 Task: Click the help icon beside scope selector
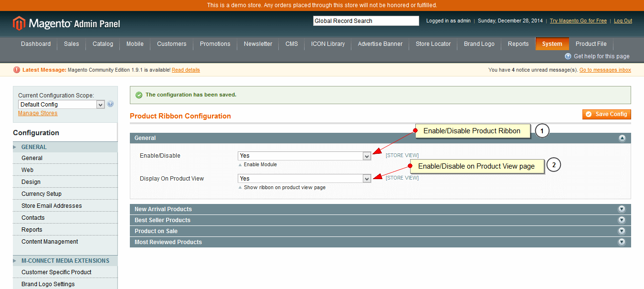[110, 104]
